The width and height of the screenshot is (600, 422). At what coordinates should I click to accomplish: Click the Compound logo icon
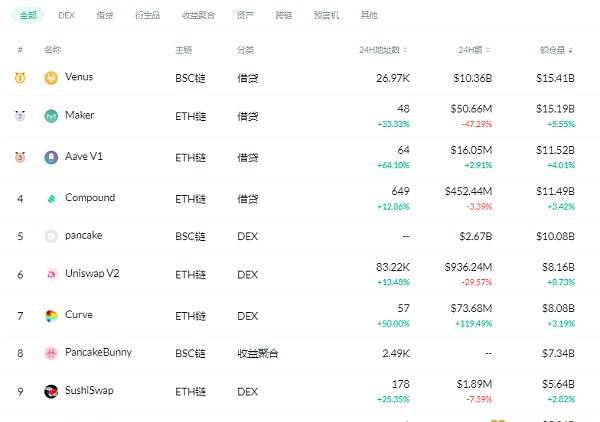(x=51, y=199)
